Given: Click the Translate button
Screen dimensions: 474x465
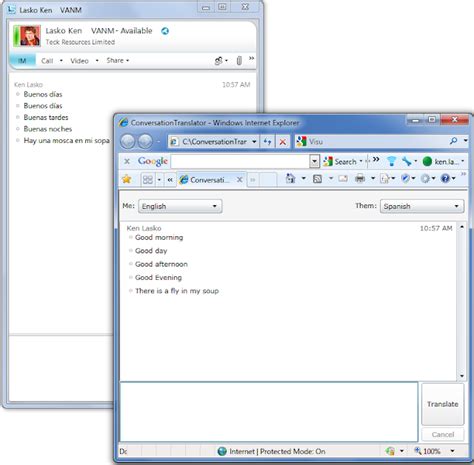Looking at the screenshot, I should pyautogui.click(x=443, y=404).
